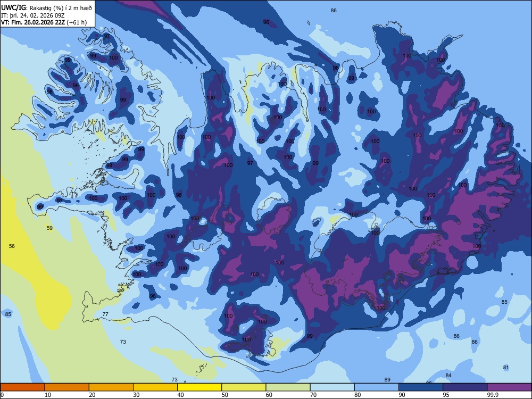Click the legend tick label '40'
532x399 pixels.
click(180, 395)
